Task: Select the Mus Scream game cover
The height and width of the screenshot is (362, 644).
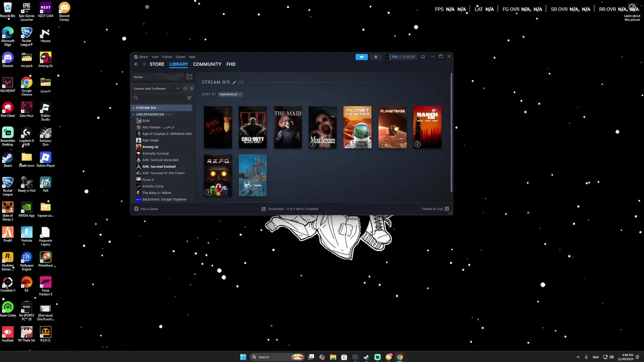Action: coord(323,127)
